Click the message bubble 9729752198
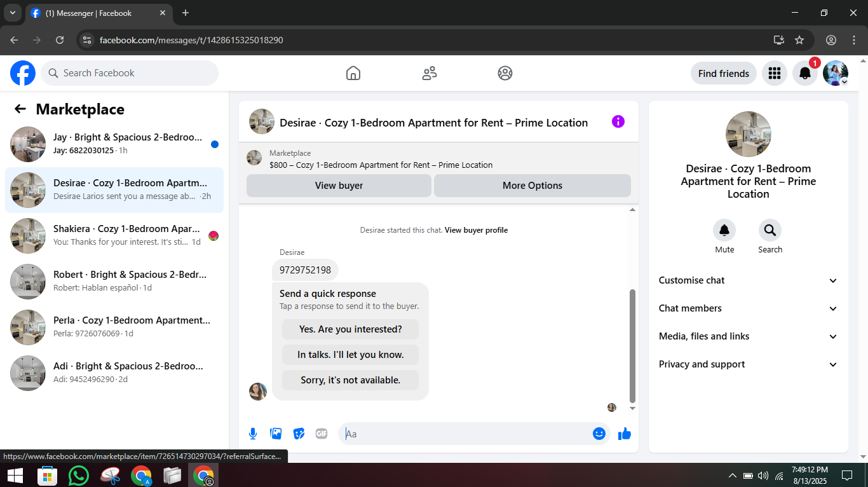Image resolution: width=868 pixels, height=487 pixels. tap(306, 270)
